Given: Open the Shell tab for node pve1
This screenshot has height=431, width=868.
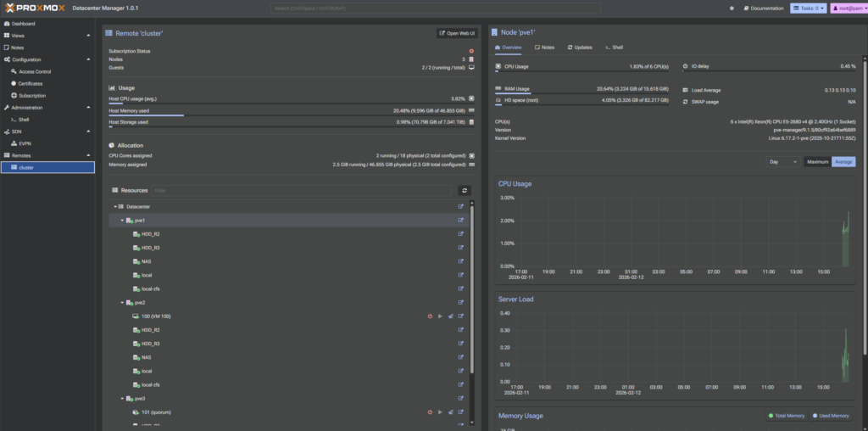Looking at the screenshot, I should tap(614, 48).
